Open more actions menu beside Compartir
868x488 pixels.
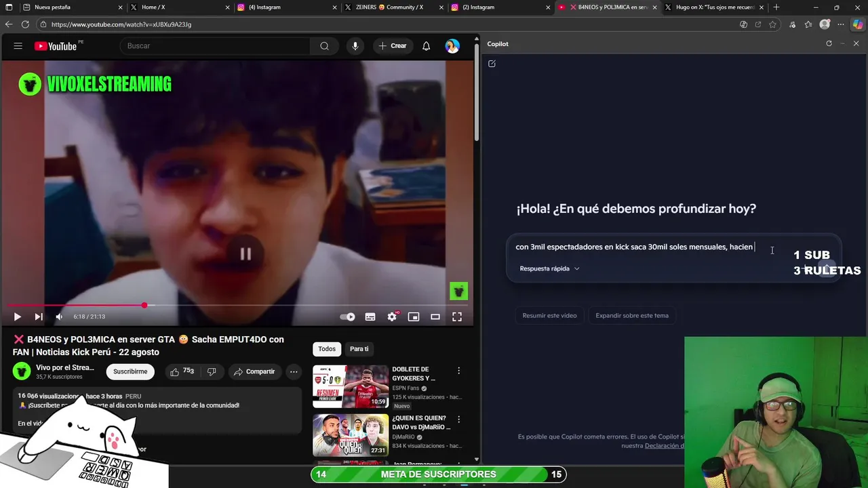pyautogui.click(x=294, y=371)
